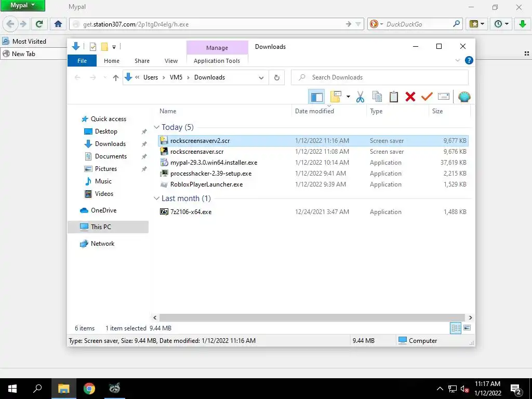
Task: Go to Mypal browser home page
Action: pyautogui.click(x=58, y=24)
